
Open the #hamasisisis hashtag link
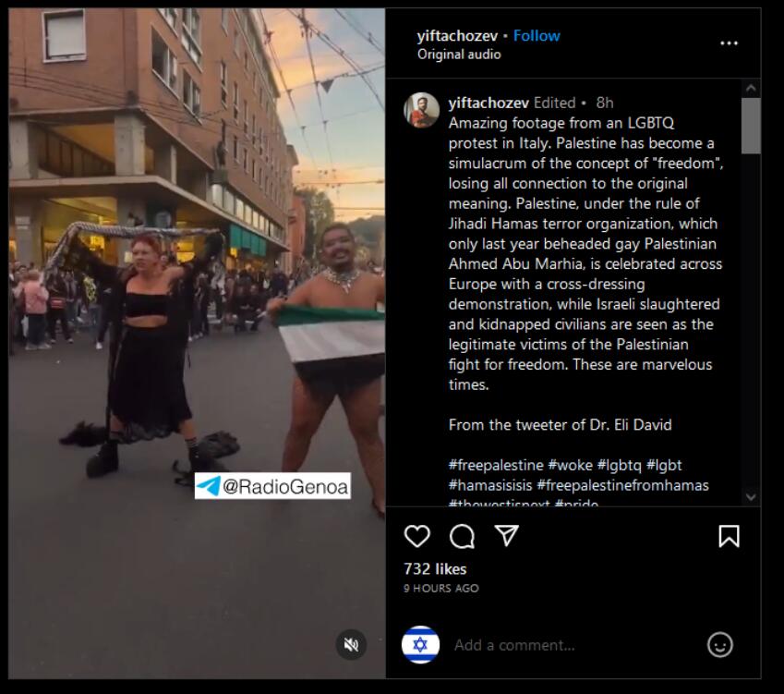coord(490,485)
